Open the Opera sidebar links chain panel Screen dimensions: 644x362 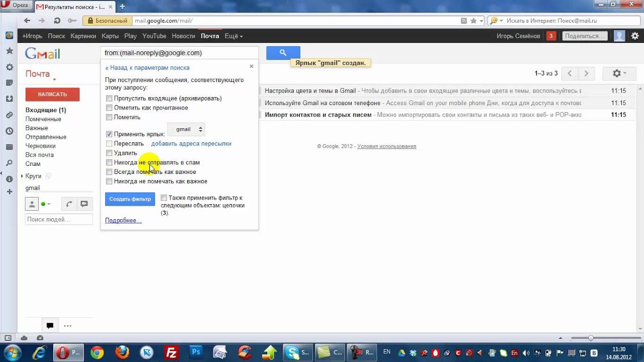9,115
